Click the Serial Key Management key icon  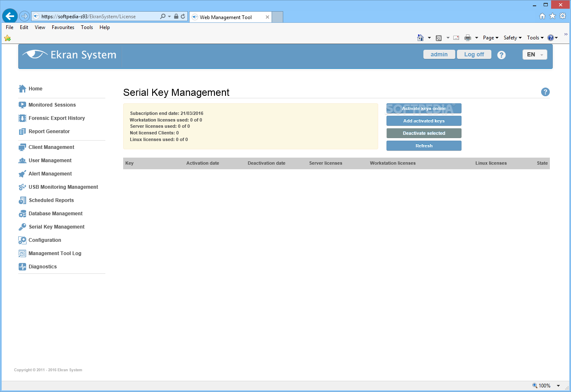(22, 227)
